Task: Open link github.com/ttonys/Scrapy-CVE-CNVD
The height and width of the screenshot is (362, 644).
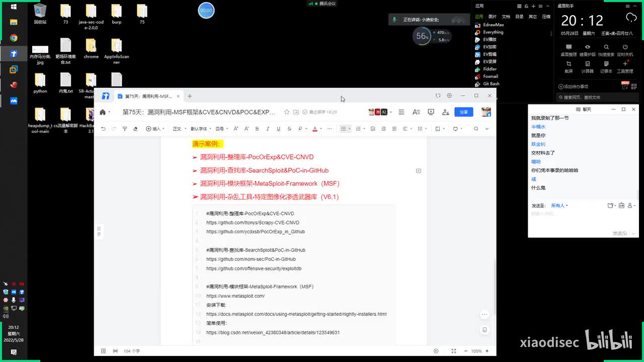Action: [x=253, y=223]
